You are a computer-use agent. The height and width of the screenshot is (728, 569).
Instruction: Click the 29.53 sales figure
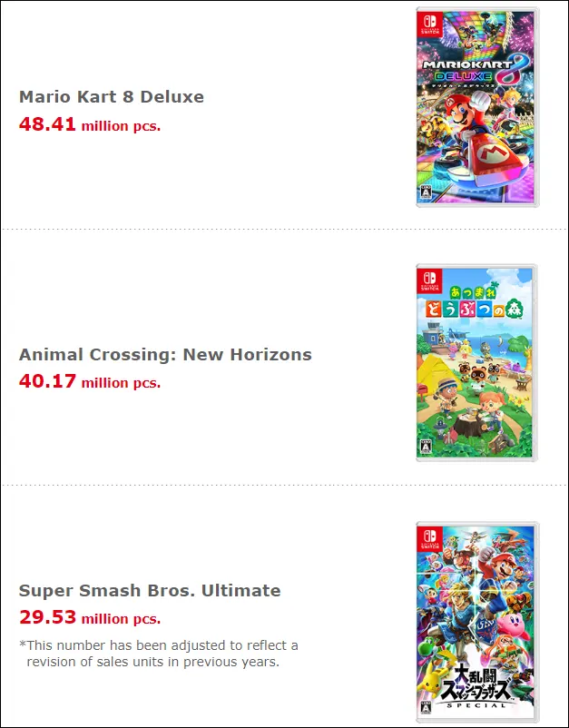click(x=47, y=618)
